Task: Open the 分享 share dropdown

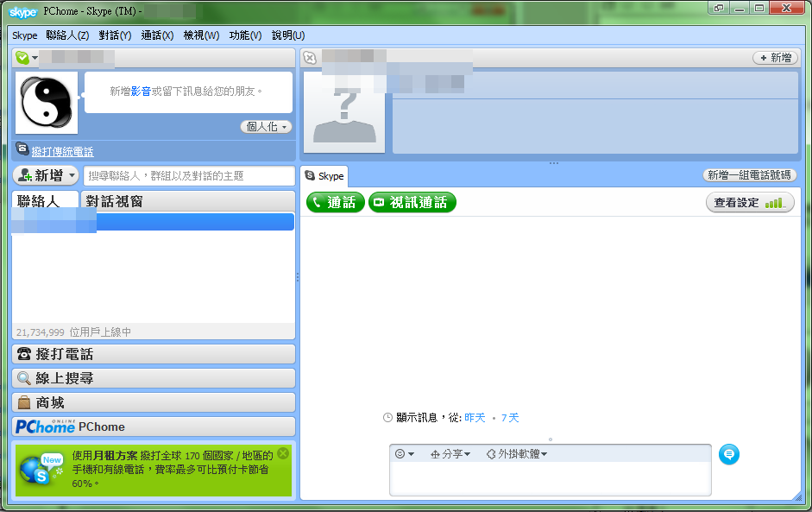Action: pyautogui.click(x=450, y=454)
